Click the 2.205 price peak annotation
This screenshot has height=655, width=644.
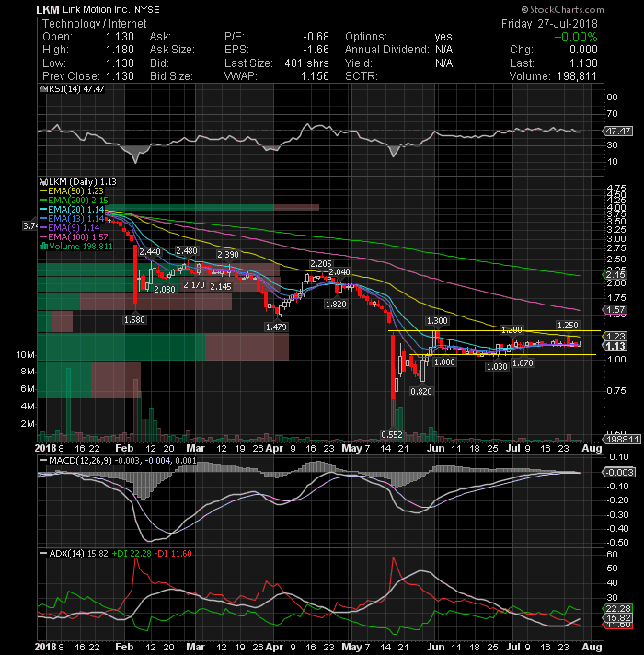[321, 264]
